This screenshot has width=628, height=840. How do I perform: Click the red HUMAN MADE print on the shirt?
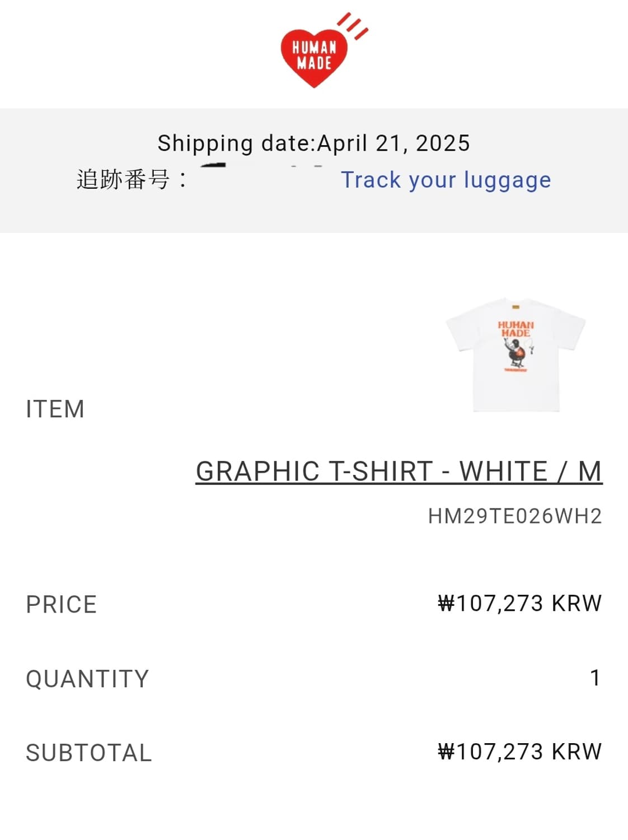pyautogui.click(x=515, y=329)
